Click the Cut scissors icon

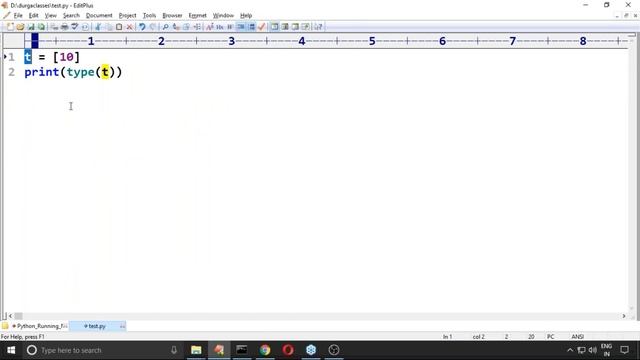98,27
